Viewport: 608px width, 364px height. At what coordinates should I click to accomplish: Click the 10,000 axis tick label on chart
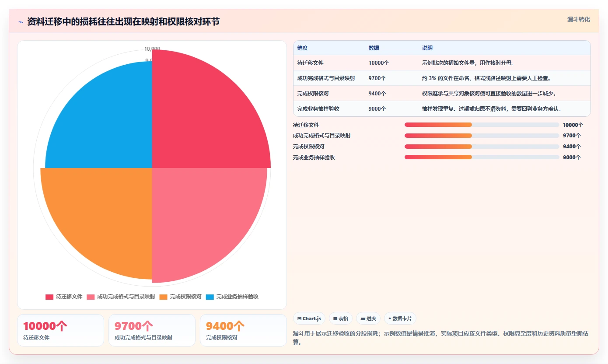point(152,49)
